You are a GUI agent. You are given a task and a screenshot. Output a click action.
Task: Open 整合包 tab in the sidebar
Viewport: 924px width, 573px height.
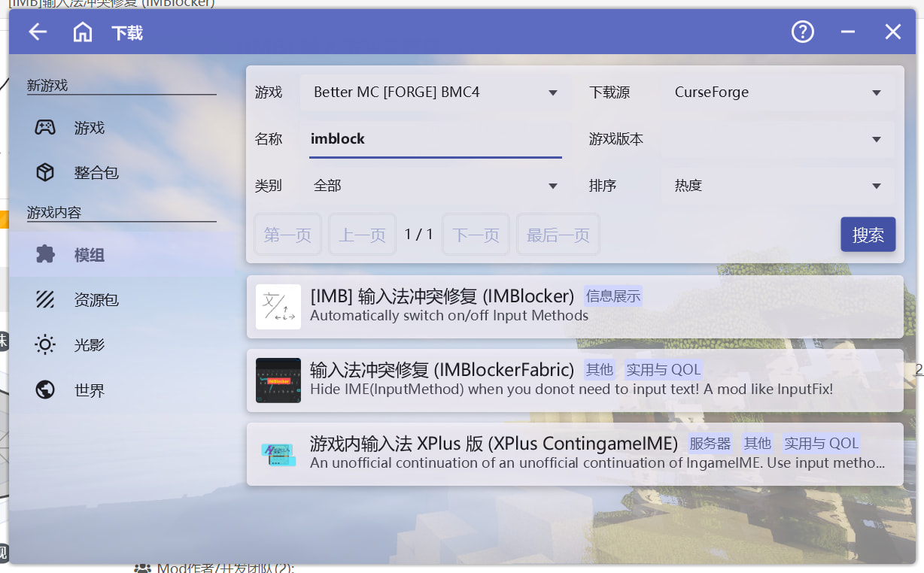tap(122, 172)
